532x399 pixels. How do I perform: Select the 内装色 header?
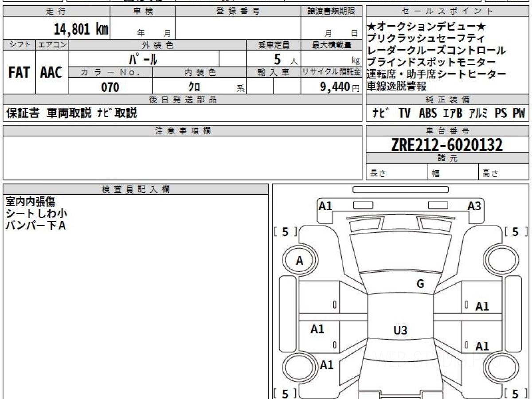(x=199, y=73)
